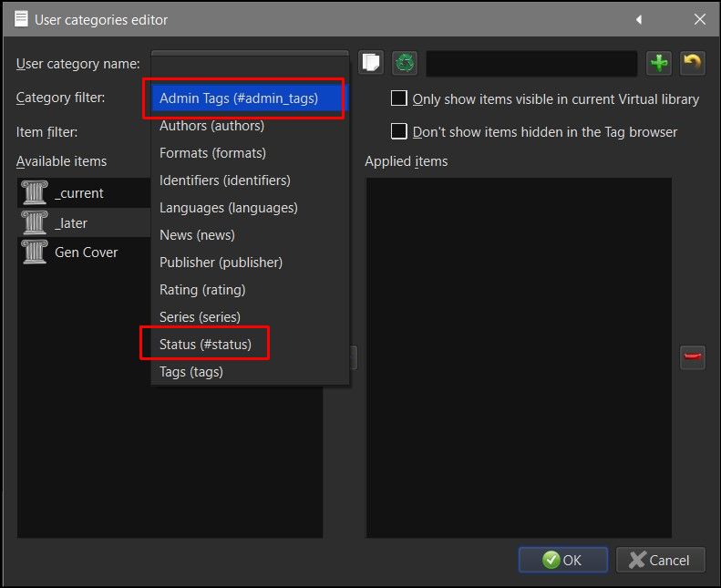Select Languages (languages) option
Image resolution: width=721 pixels, height=588 pixels.
pyautogui.click(x=250, y=207)
